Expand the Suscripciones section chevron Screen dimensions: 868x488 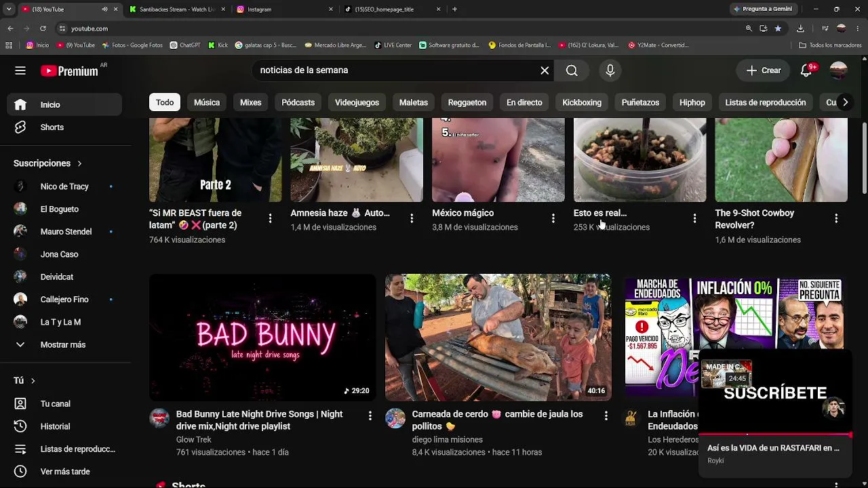coord(79,163)
